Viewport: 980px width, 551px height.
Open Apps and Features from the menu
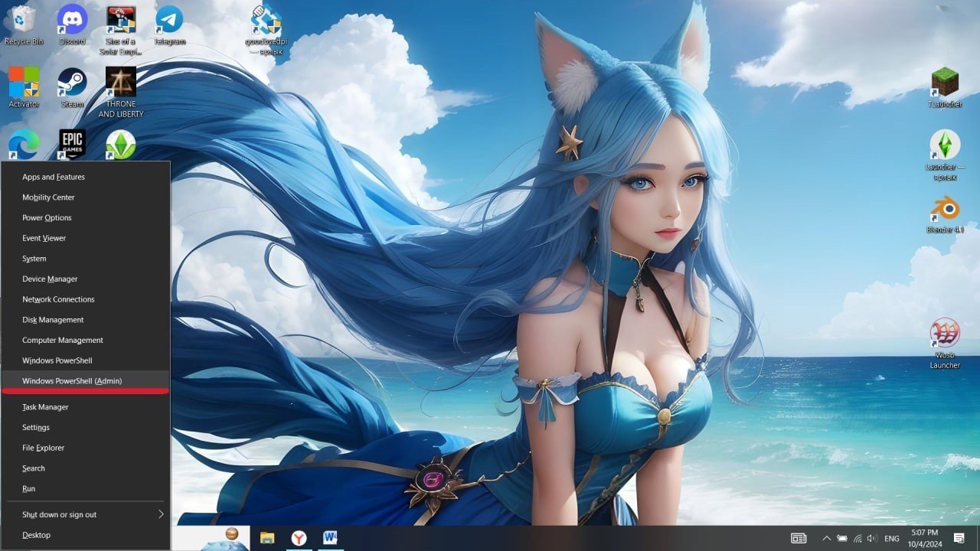pos(86,177)
